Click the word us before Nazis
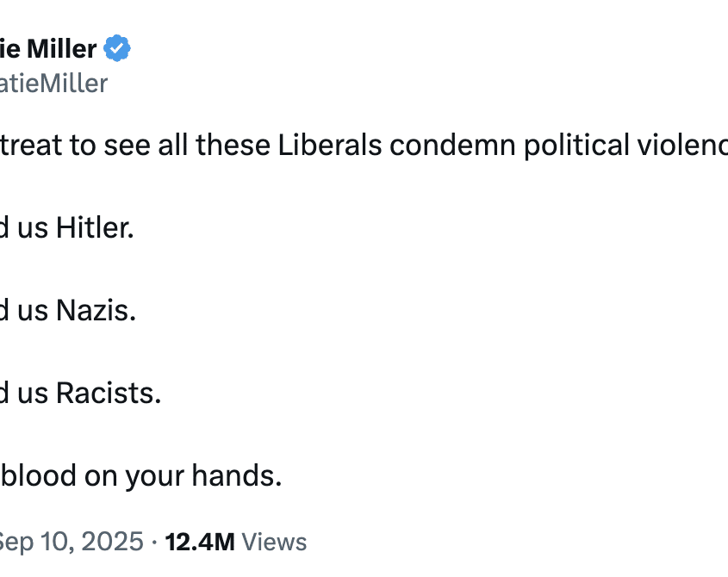This screenshot has height=577, width=728. click(33, 311)
